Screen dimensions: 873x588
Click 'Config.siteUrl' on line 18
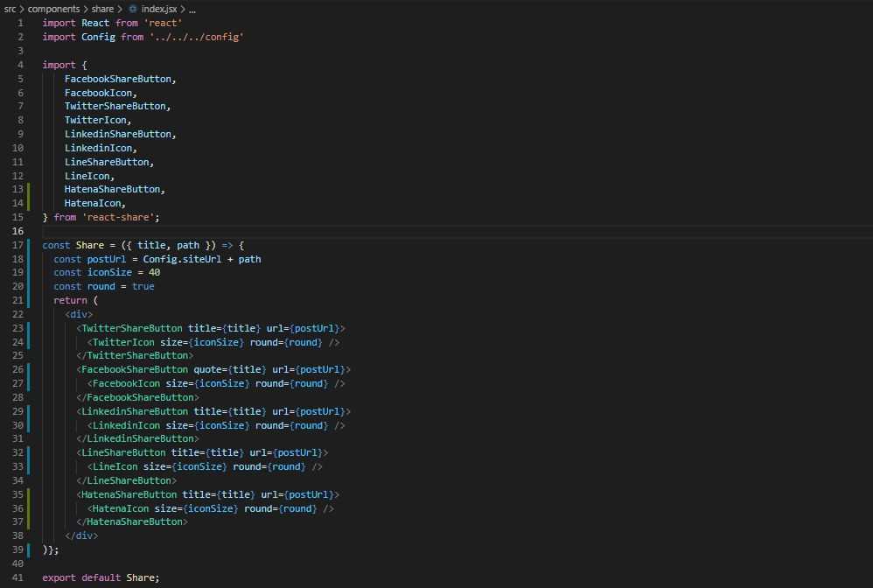pyautogui.click(x=182, y=258)
